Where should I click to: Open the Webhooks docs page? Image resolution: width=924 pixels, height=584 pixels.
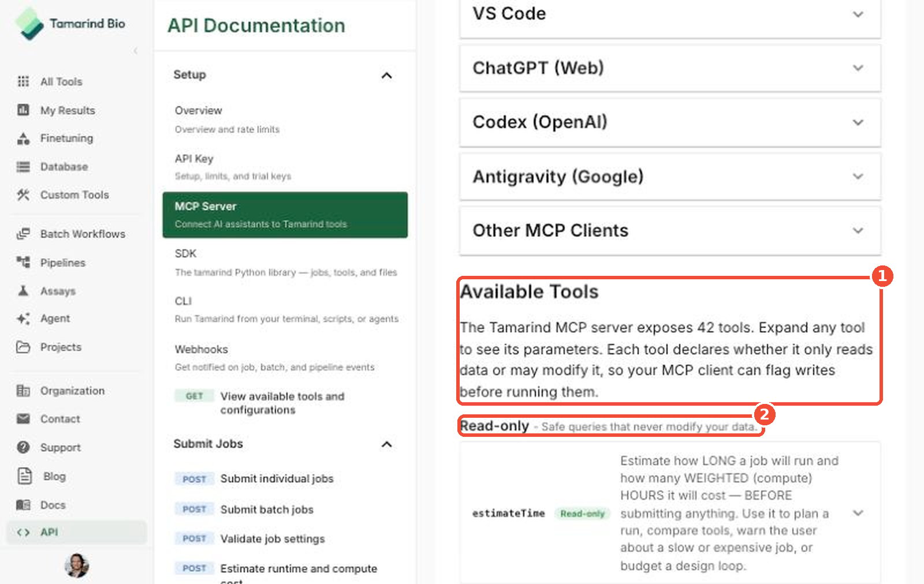click(x=285, y=358)
